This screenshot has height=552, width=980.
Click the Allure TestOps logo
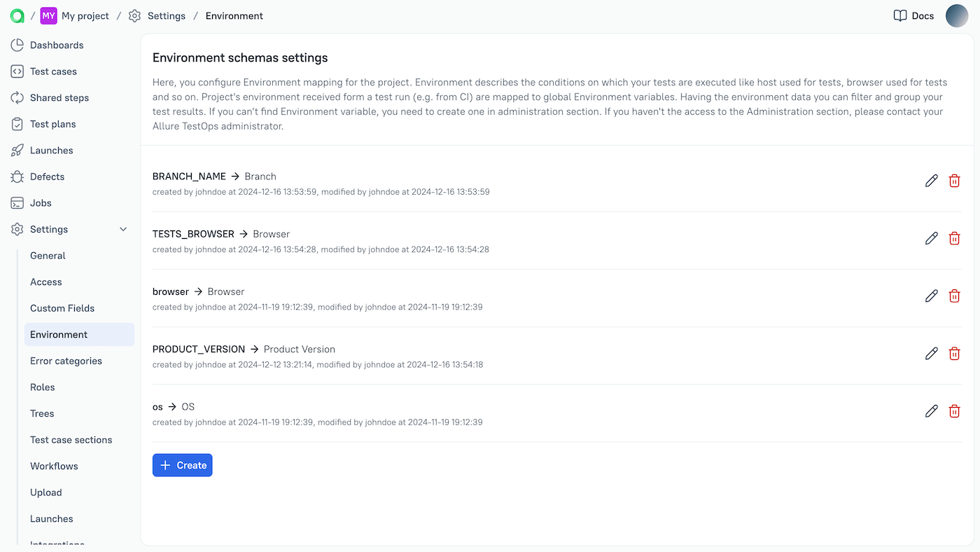(17, 15)
